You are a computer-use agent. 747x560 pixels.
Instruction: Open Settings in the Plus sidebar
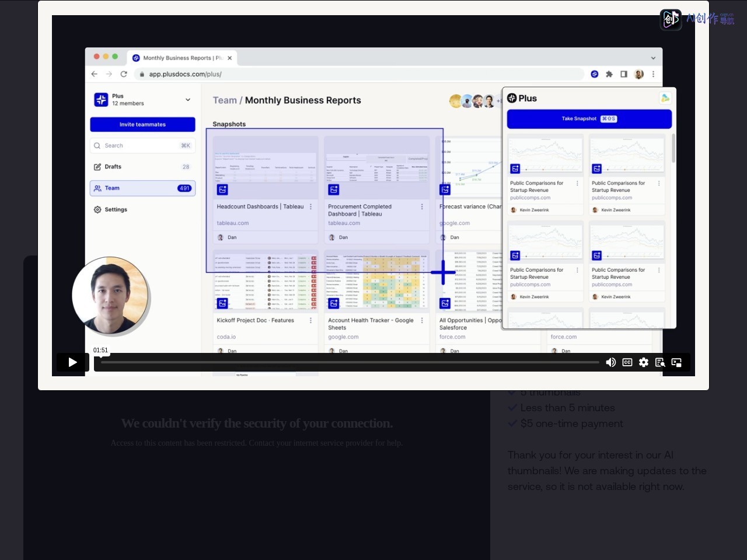tap(142, 209)
